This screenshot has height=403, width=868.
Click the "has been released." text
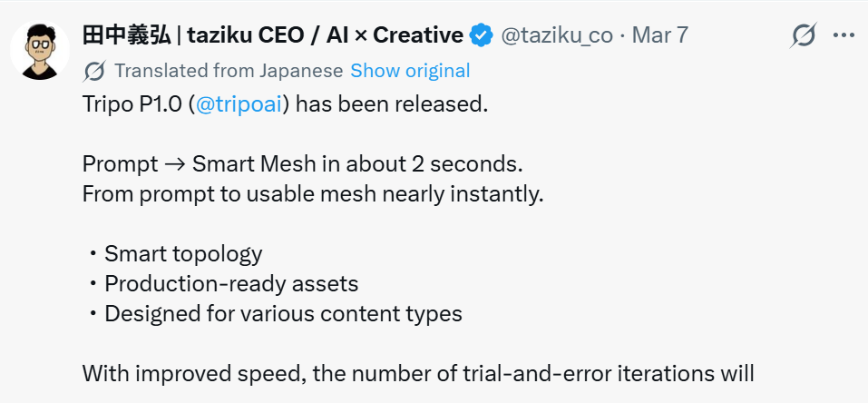(x=392, y=103)
